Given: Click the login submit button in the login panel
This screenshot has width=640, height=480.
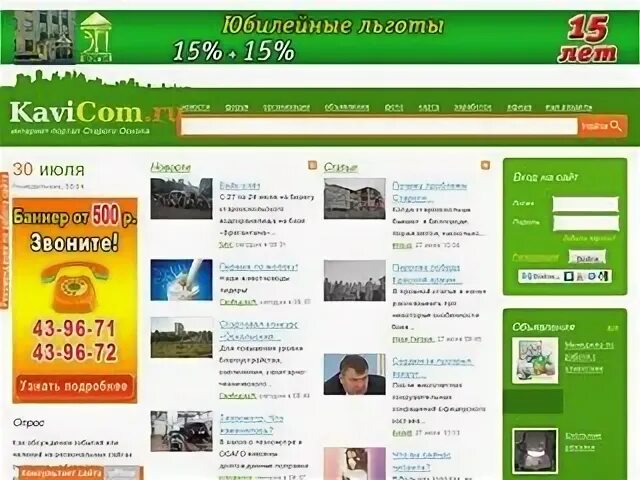Looking at the screenshot, I should point(587,258).
